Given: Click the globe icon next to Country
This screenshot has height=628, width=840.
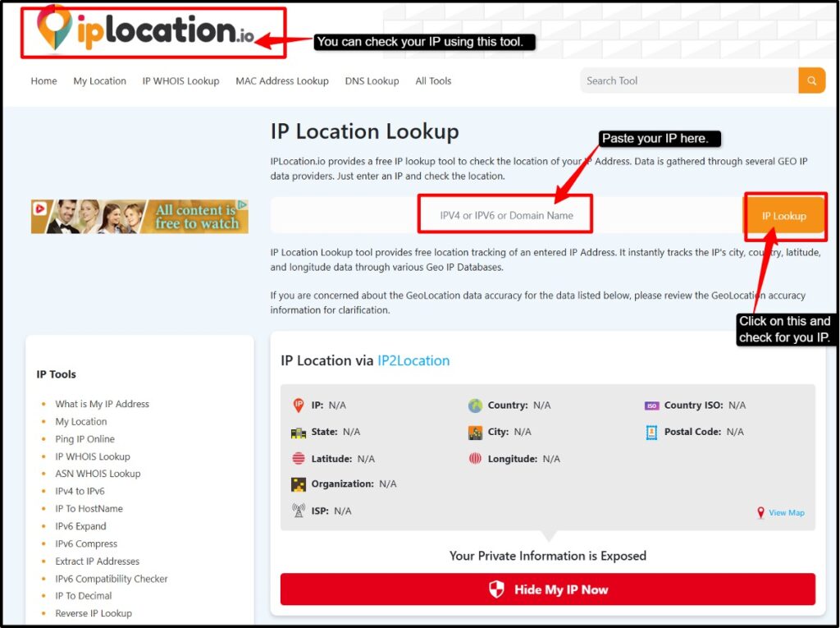Looking at the screenshot, I should click(475, 406).
